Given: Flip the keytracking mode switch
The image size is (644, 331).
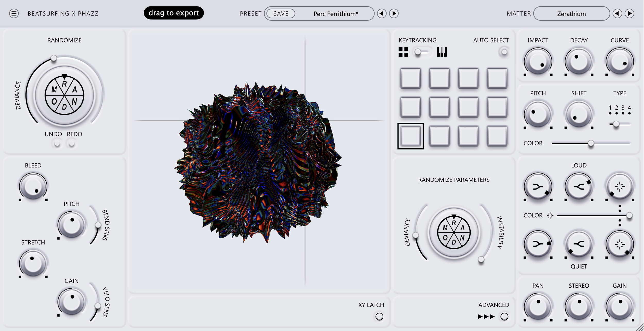Looking at the screenshot, I should click(x=421, y=52).
